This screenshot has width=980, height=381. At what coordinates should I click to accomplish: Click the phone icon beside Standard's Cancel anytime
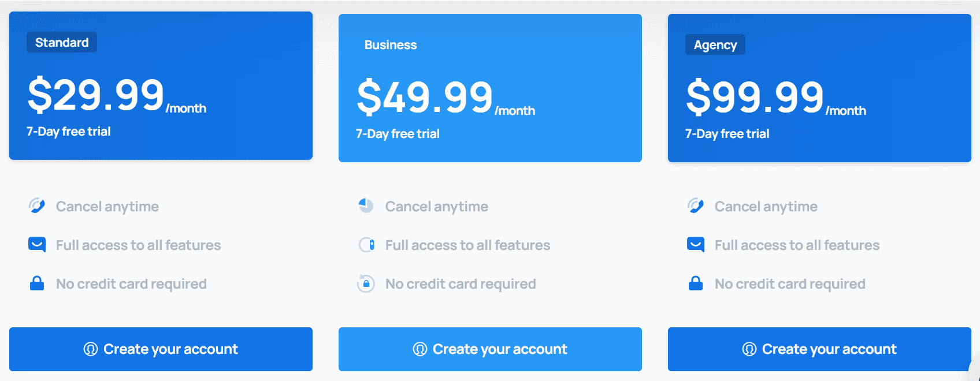(x=37, y=206)
